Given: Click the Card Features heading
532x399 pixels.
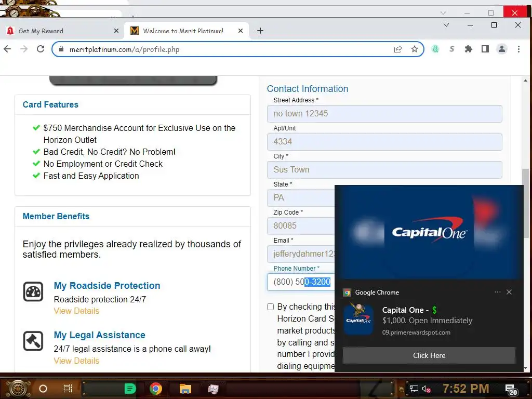Looking at the screenshot, I should pyautogui.click(x=50, y=104).
